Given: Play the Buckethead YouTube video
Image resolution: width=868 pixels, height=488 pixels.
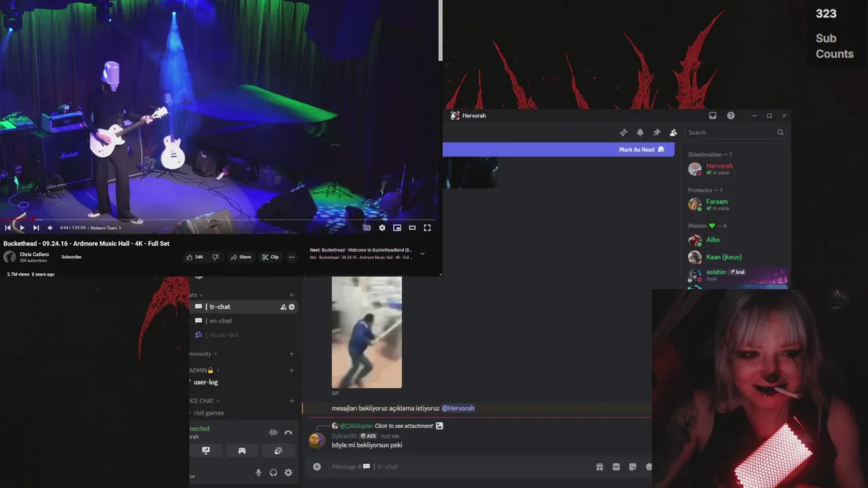Looking at the screenshot, I should coord(22,228).
